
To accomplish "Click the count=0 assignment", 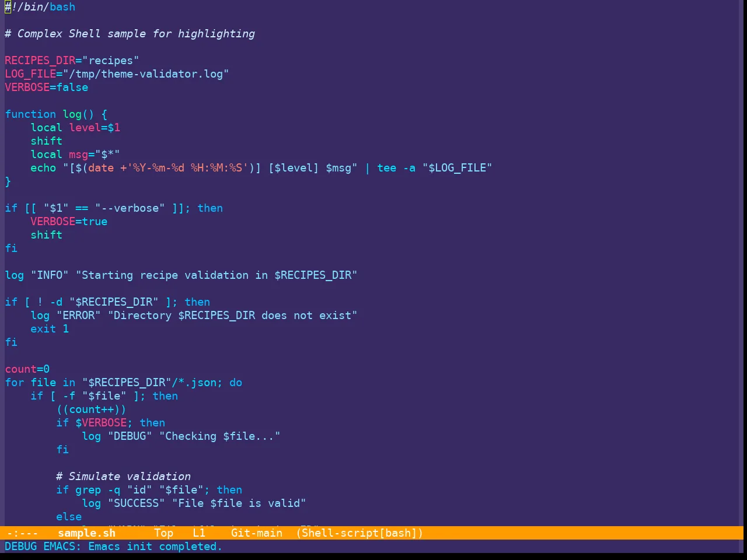I will click(27, 369).
